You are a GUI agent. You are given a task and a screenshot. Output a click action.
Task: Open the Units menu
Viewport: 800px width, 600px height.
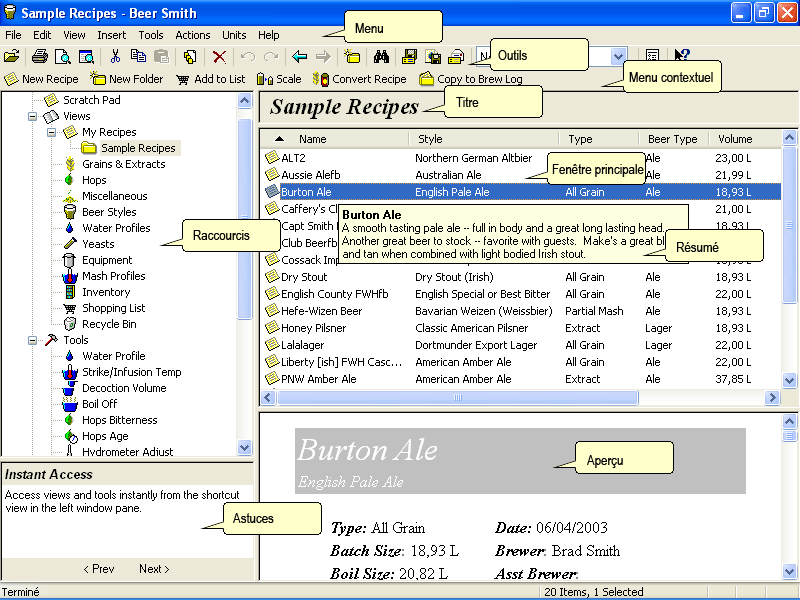click(x=234, y=35)
